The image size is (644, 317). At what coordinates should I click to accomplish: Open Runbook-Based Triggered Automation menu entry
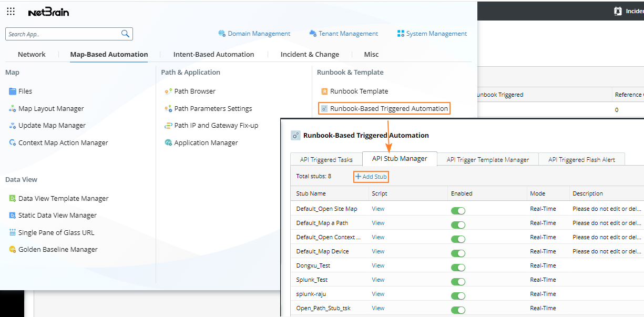pyautogui.click(x=389, y=109)
